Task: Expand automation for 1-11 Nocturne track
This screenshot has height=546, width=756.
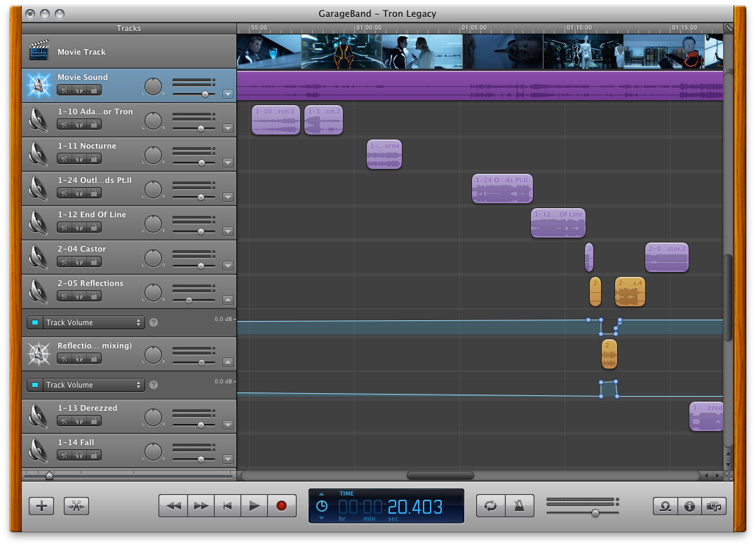Action: tap(228, 163)
